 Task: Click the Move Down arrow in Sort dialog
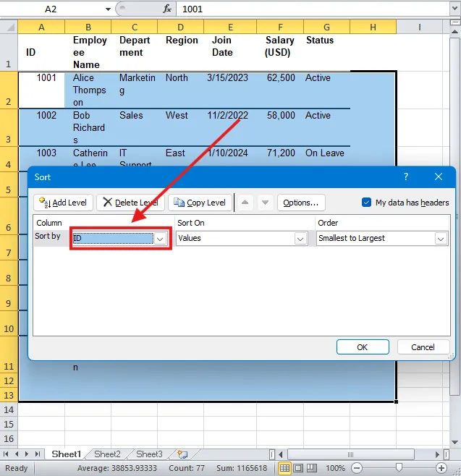[x=265, y=203]
